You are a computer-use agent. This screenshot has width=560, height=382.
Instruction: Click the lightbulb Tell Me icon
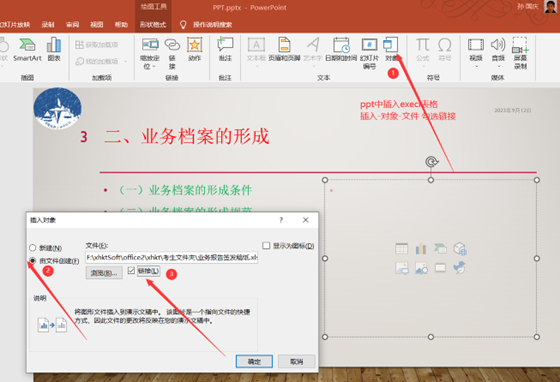[183, 24]
